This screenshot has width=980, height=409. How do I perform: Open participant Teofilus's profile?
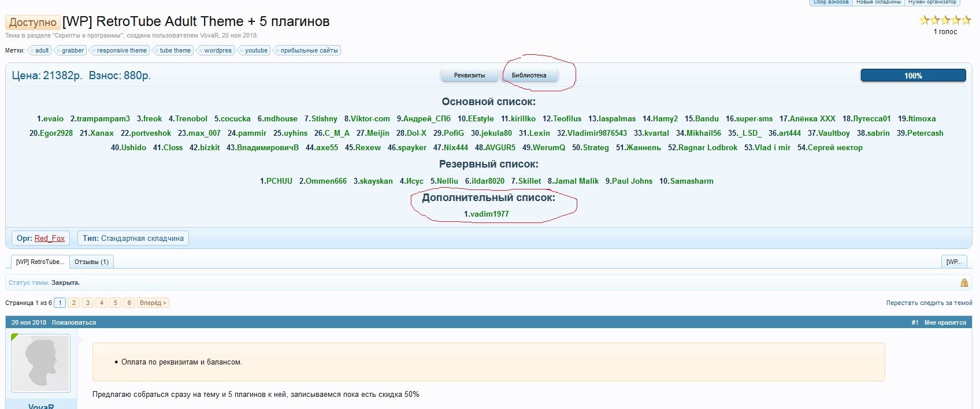click(567, 118)
